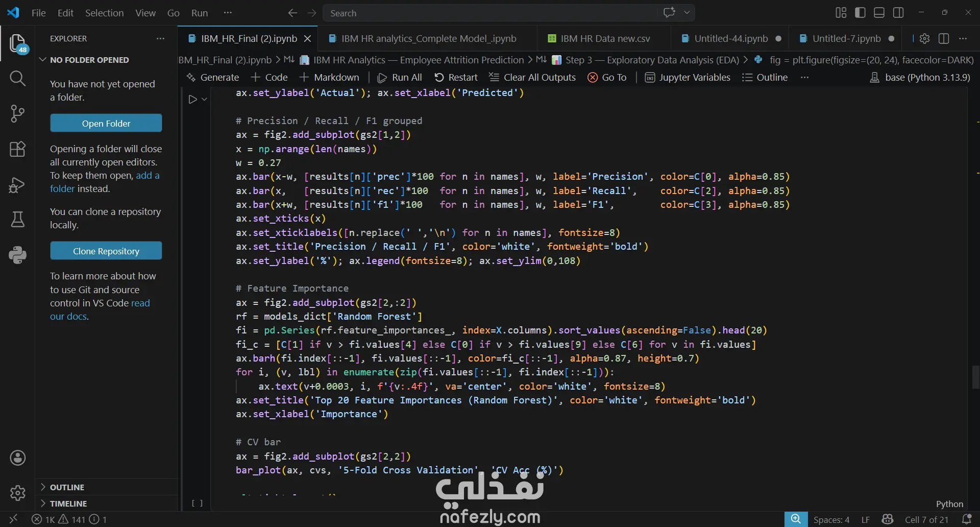Screen dimensions: 980x527
Task: Open the Extensions view
Action: (x=17, y=149)
